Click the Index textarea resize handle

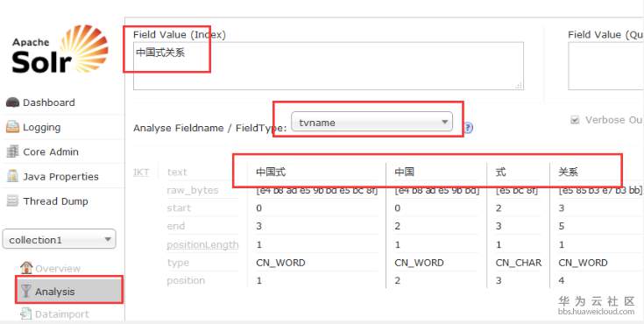pyautogui.click(x=519, y=86)
